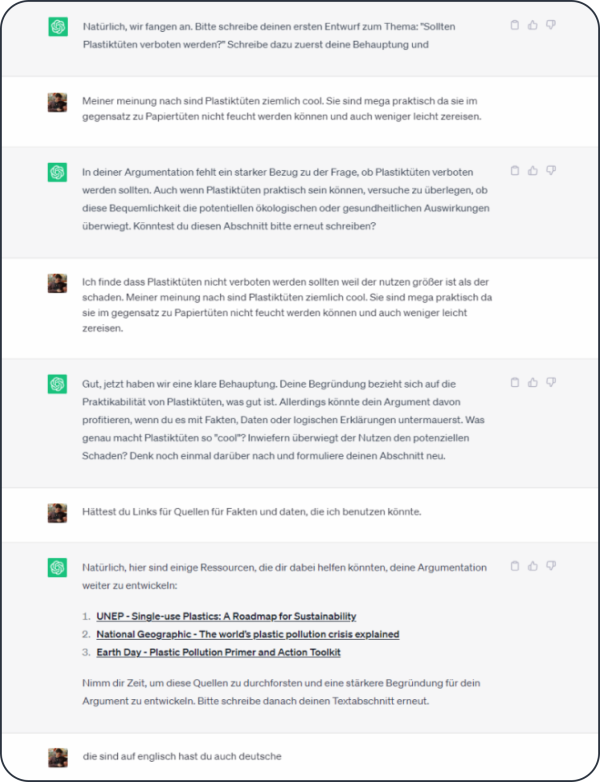Thumbs up the 'Gut, jetzt haben wir' reply
Viewport: 600px width, 782px height.
pyautogui.click(x=533, y=383)
